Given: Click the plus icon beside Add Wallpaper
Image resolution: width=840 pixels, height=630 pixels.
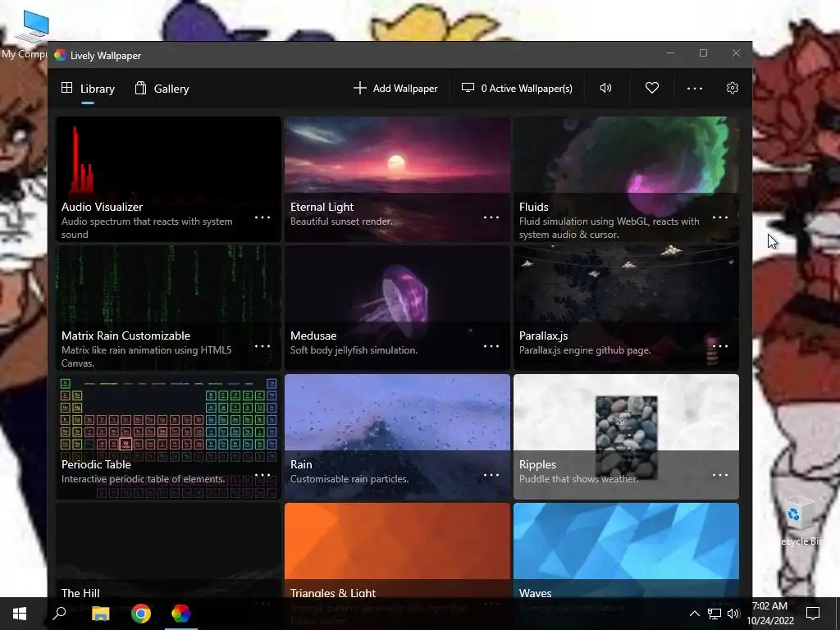Looking at the screenshot, I should point(360,88).
